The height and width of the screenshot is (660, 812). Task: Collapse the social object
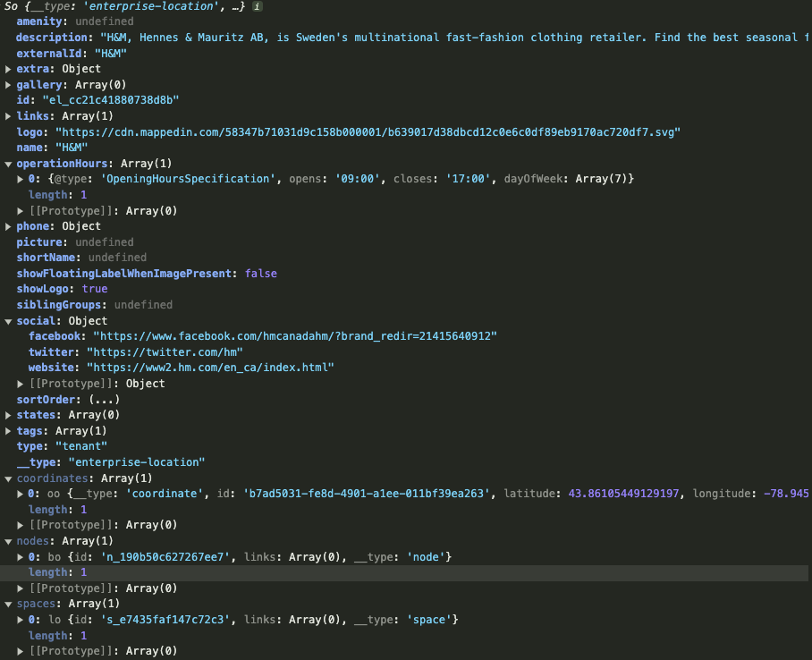click(9, 321)
